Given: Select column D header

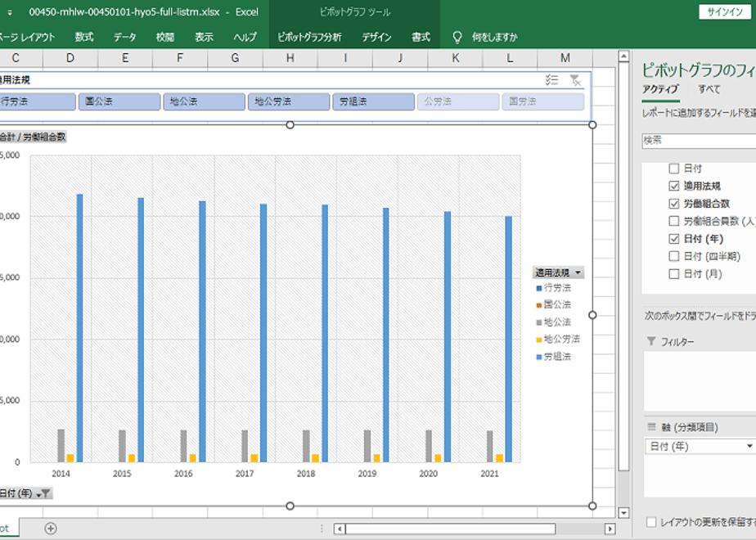Looking at the screenshot, I should [x=70, y=58].
